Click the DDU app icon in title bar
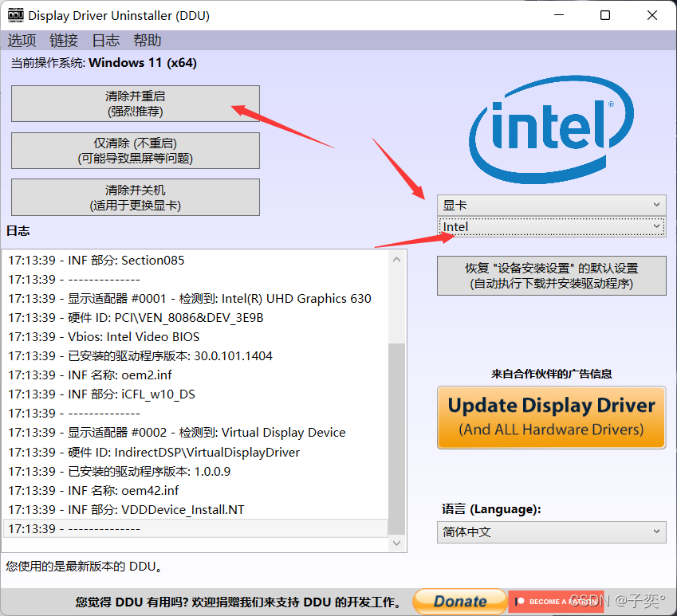677x616 pixels. [x=15, y=15]
